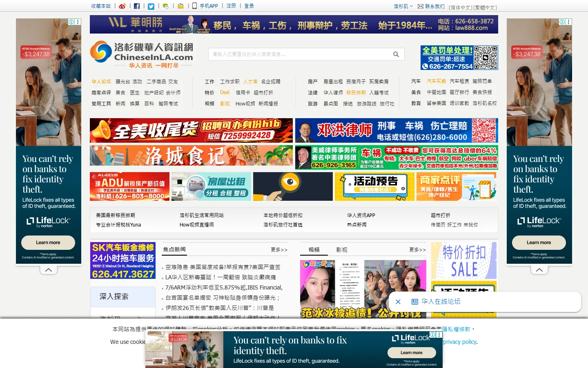Open the email envelope icon in top bar
This screenshot has height=368, width=588.
pos(180,6)
